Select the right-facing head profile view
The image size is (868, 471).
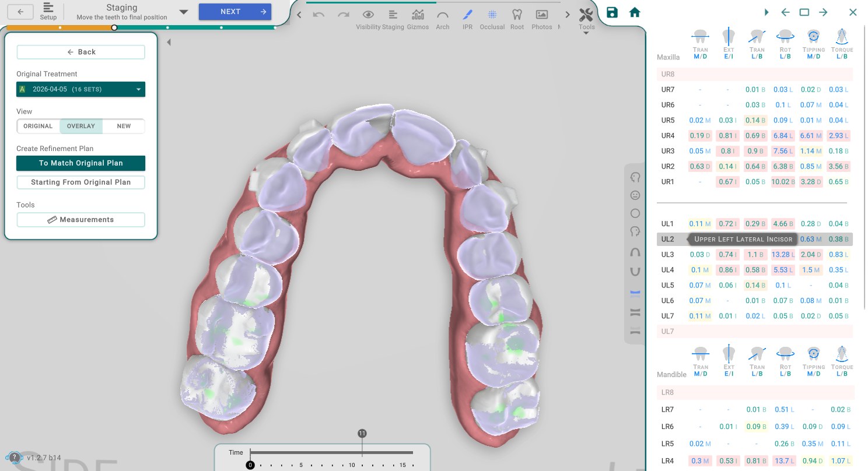635,231
